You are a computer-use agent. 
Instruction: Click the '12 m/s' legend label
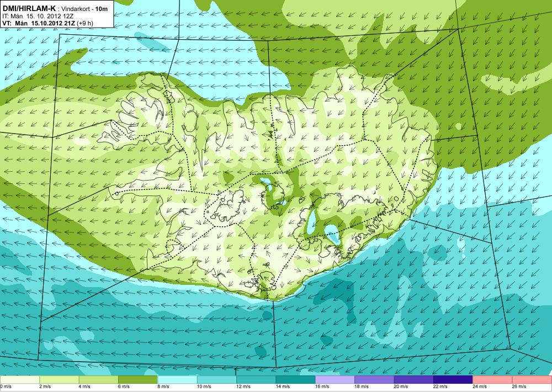point(243,386)
